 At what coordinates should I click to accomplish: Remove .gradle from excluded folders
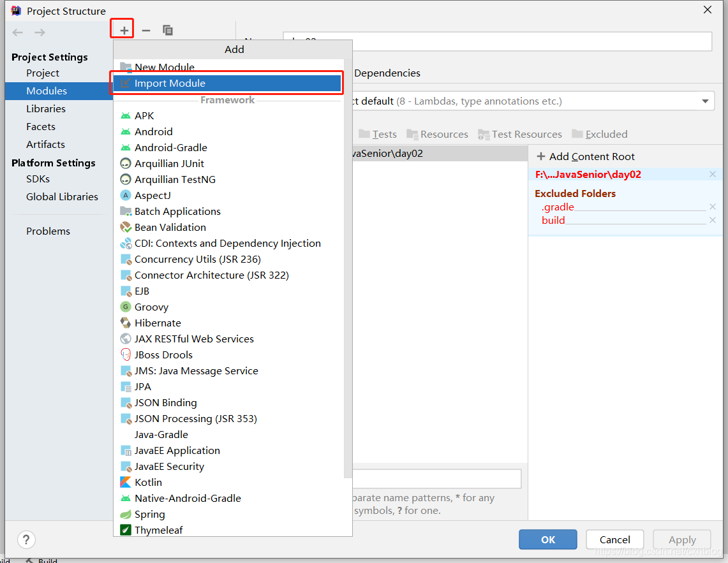point(713,207)
